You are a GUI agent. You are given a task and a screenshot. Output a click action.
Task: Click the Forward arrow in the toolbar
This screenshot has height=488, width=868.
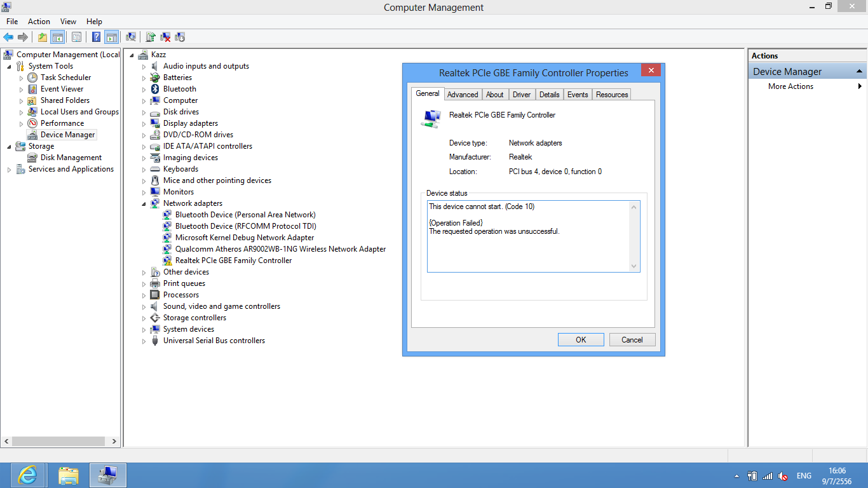(x=23, y=37)
